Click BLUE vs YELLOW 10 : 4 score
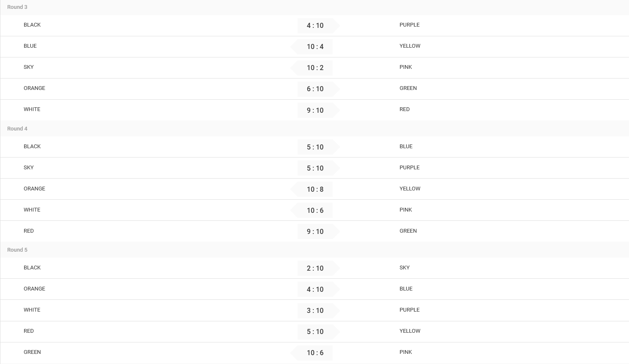Screen dimensions: 629x364 click(x=315, y=47)
